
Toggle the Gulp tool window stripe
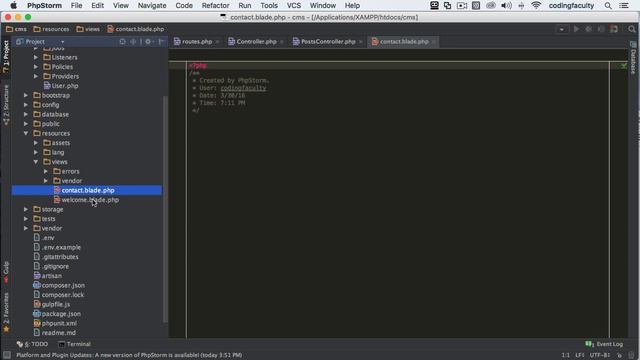(6, 272)
